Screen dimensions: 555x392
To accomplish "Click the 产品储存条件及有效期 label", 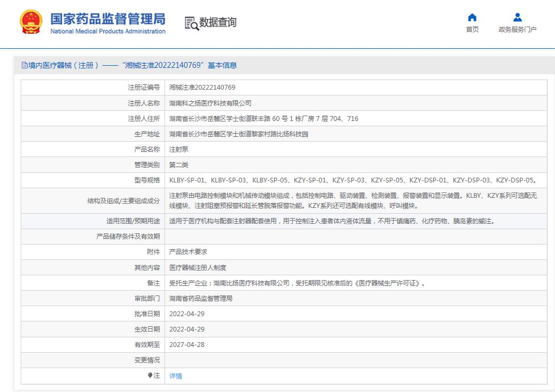I will 128,237.
